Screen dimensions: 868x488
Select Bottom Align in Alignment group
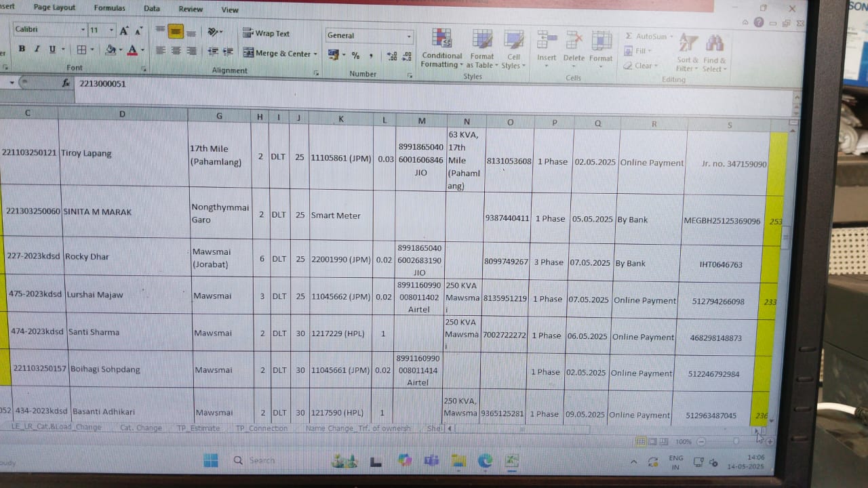(191, 32)
